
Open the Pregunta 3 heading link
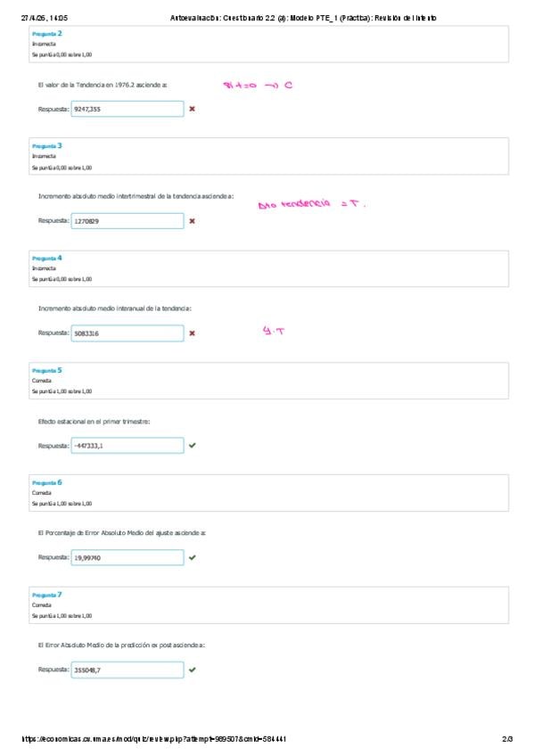[46, 145]
